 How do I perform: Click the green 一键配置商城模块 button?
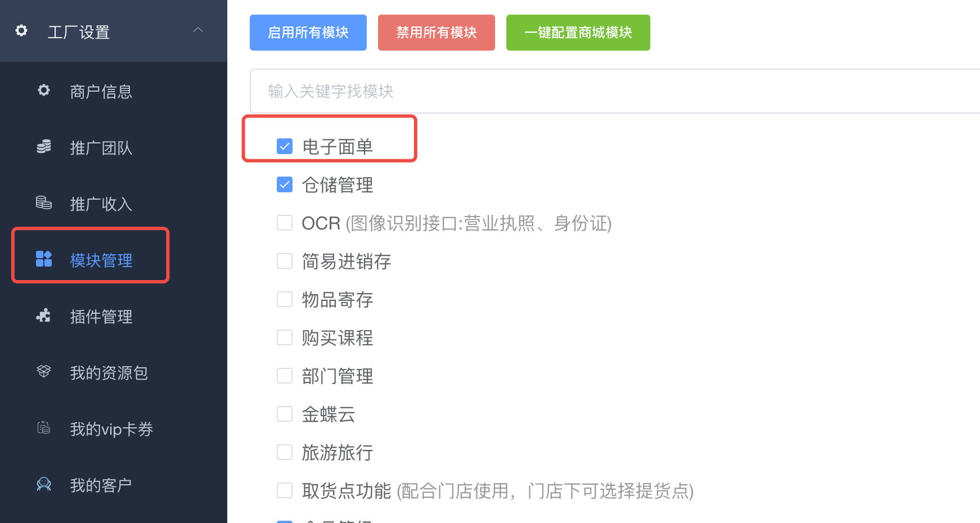578,33
